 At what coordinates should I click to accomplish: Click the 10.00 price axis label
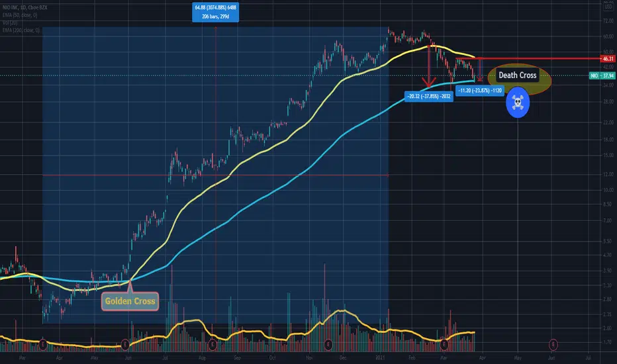click(608, 190)
